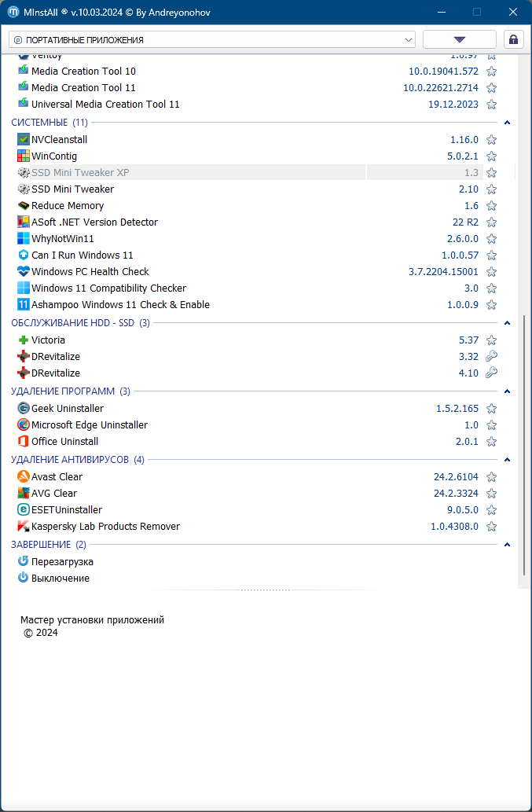Click the dotted panel splitter handle
Image resolution: width=532 pixels, height=812 pixels.
tap(266, 590)
